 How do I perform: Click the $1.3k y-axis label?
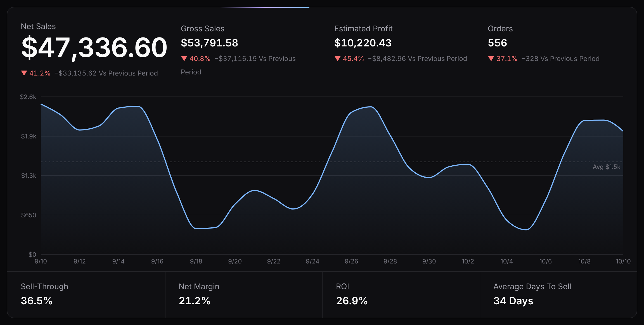(29, 176)
